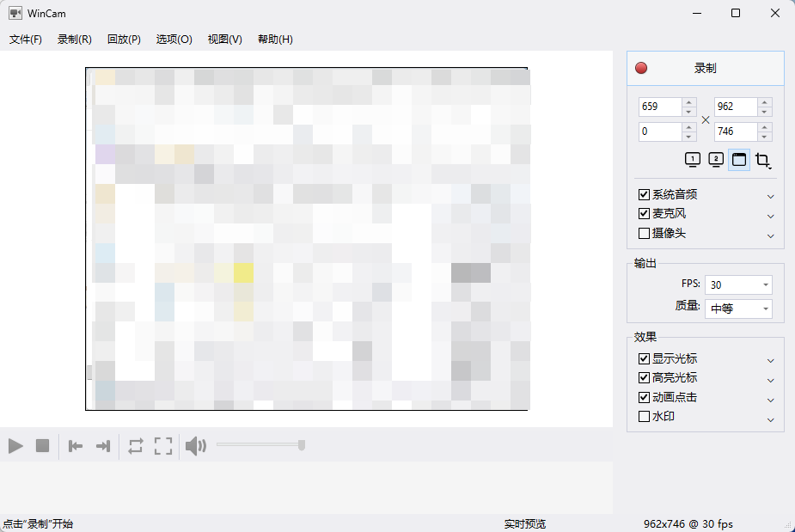Click the volume slider handle
Screen dimensions: 795x532
click(x=302, y=445)
